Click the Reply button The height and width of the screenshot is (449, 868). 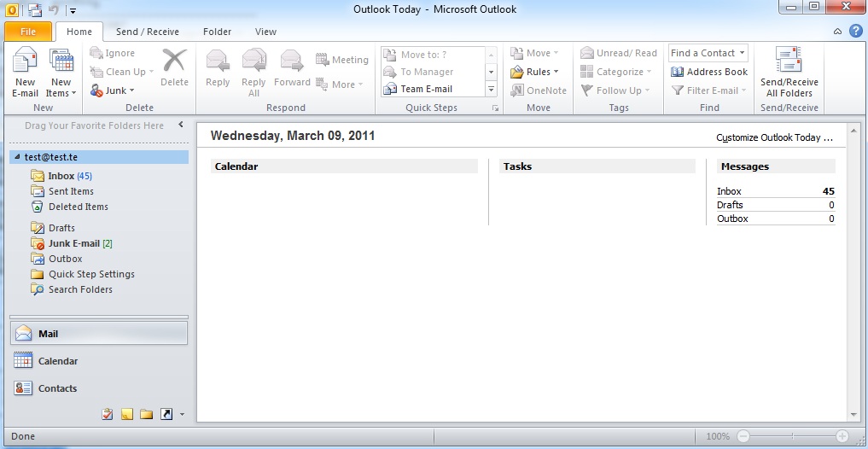pos(218,67)
